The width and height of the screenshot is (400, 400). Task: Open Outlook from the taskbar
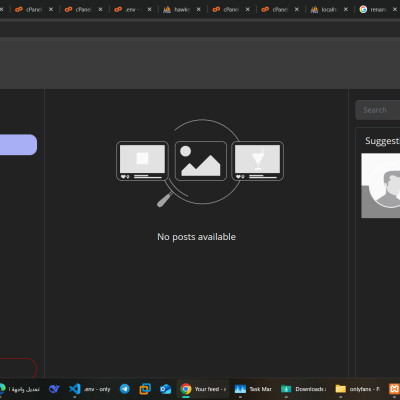165,389
